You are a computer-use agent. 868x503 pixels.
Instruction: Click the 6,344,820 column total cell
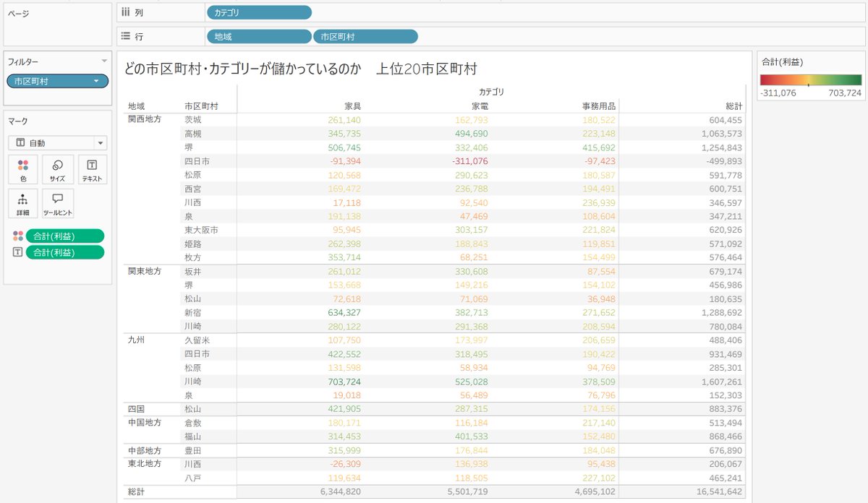coord(339,491)
